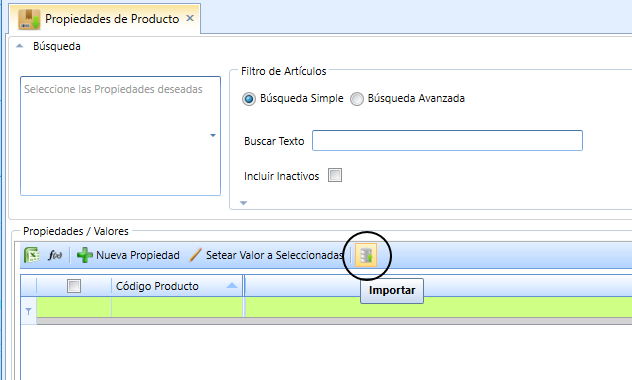Click the Código Producto filter cell

point(177,307)
